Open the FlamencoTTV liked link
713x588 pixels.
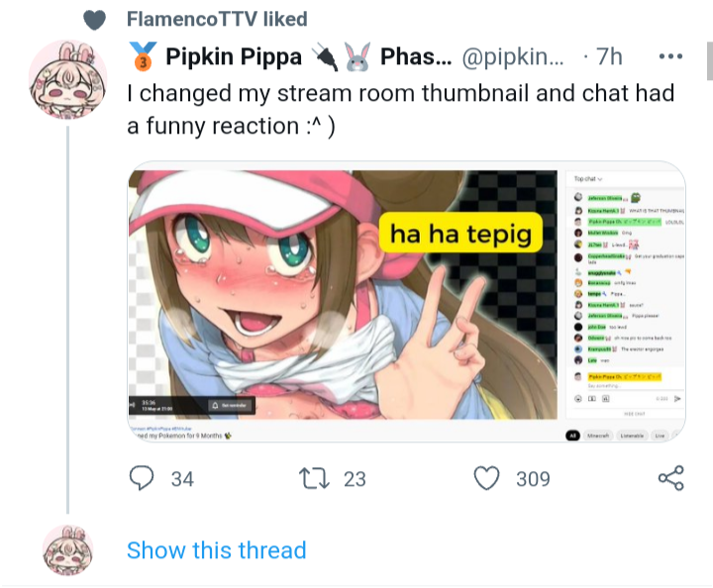[x=217, y=19]
